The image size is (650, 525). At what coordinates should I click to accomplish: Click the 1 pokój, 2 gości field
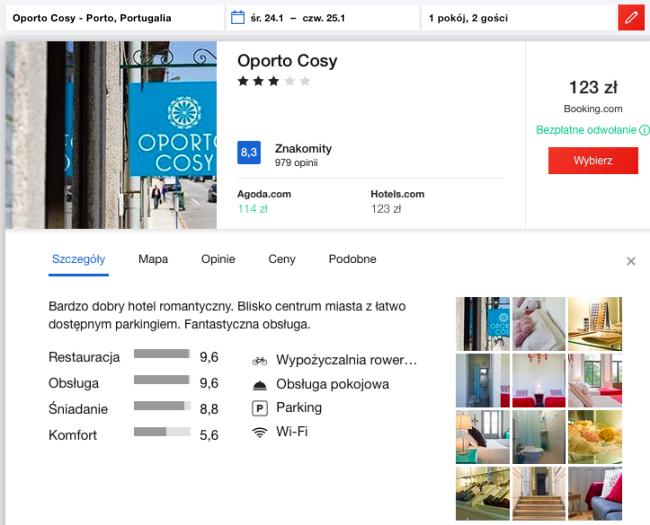coord(519,18)
